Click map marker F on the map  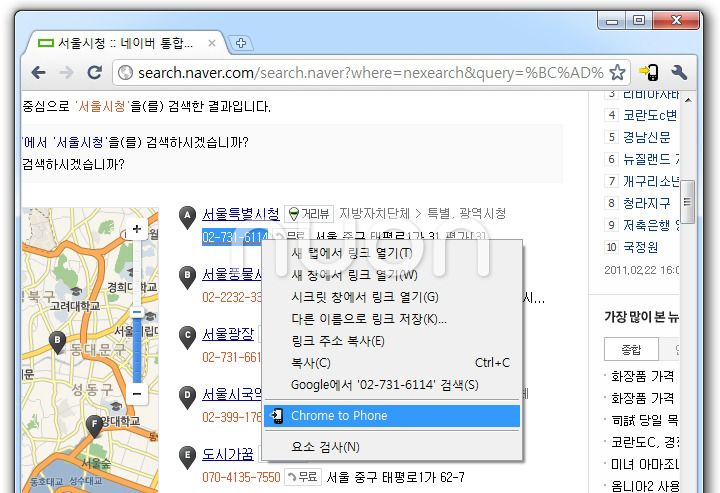point(94,426)
